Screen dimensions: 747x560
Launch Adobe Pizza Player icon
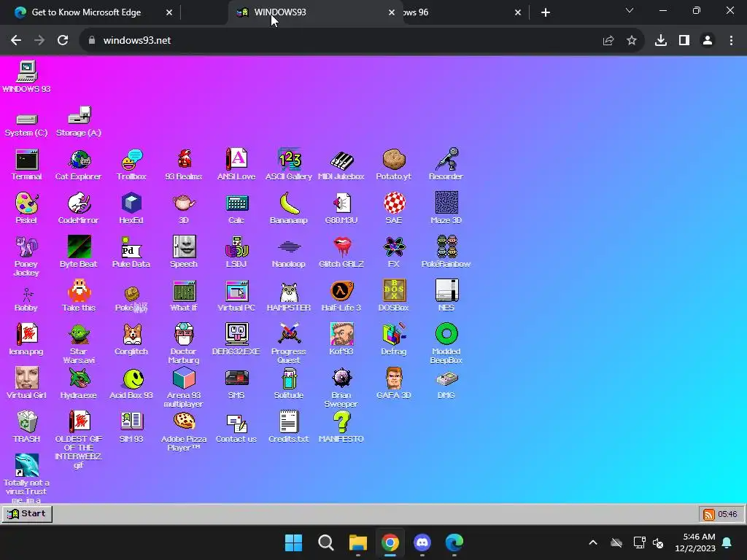pos(184,432)
